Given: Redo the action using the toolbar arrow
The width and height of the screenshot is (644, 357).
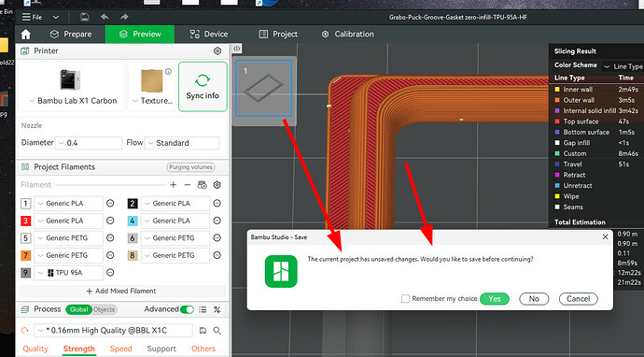Looking at the screenshot, I should pos(124,17).
